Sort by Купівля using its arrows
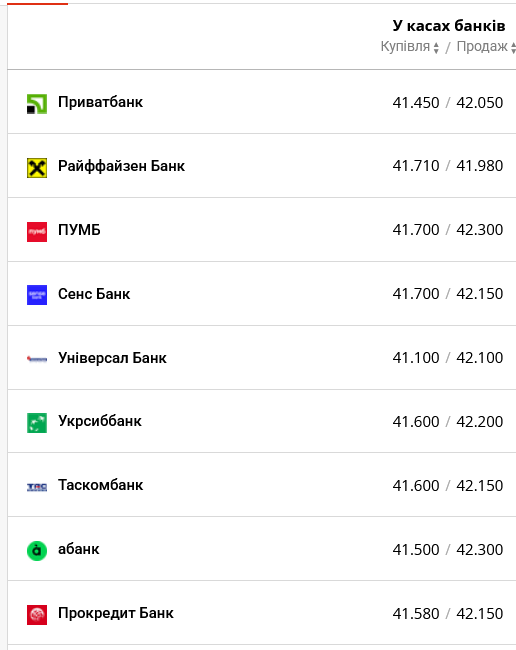The width and height of the screenshot is (516, 650). [436, 48]
